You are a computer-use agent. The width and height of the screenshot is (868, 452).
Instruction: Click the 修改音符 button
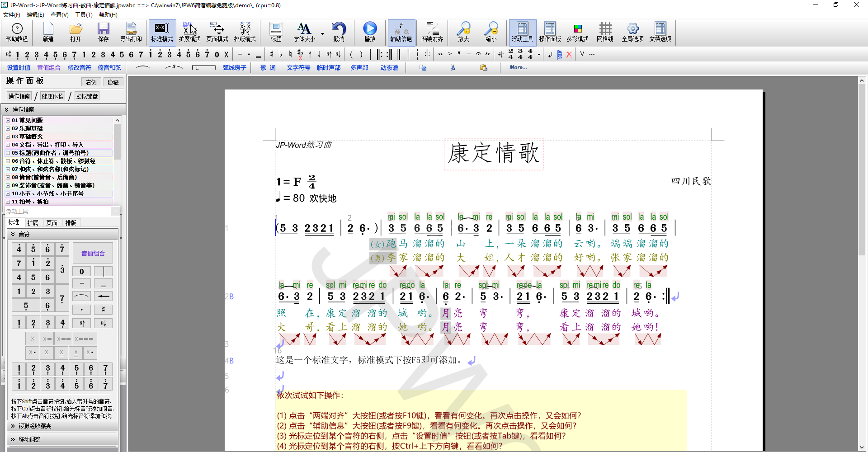[x=79, y=68]
